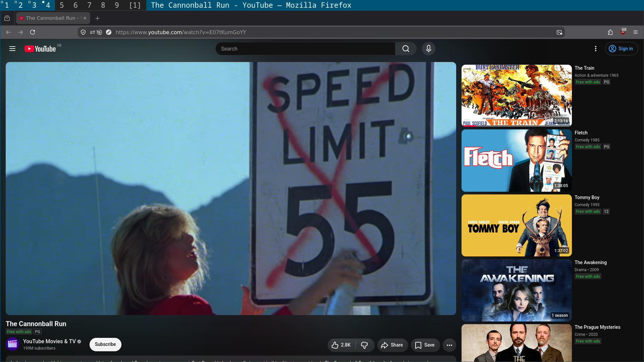Viewport: 644px width, 362px height.
Task: Go back to previous page in Firefox
Action: tap(8, 32)
